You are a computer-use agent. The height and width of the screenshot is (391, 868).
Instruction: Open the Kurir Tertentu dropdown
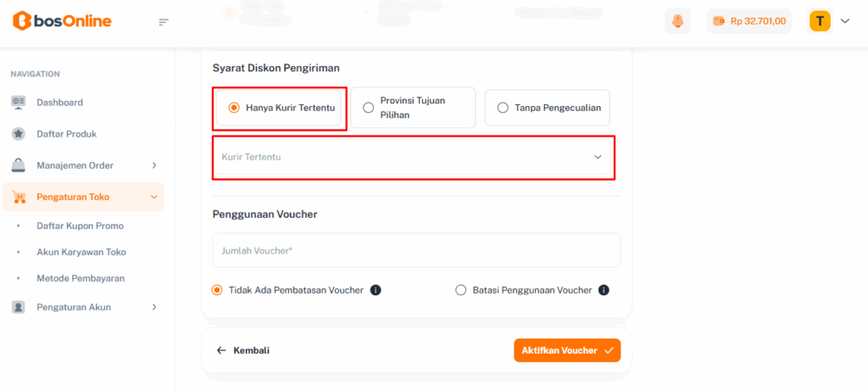tap(413, 157)
